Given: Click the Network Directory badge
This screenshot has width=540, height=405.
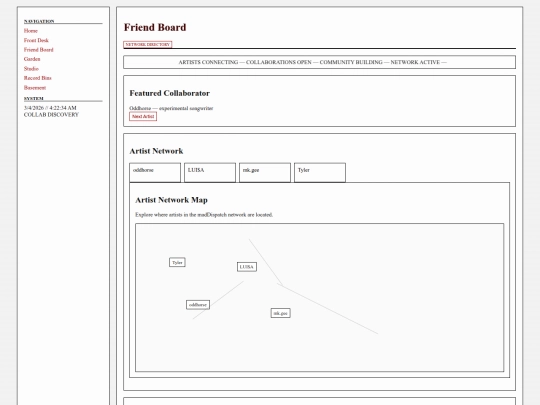Looking at the screenshot, I should coord(147,44).
